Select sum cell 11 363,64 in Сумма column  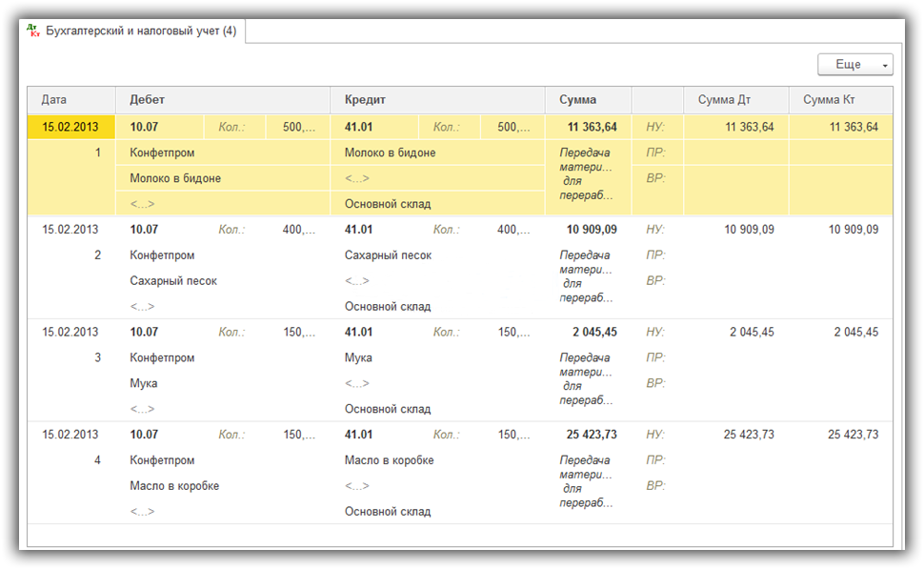click(593, 127)
